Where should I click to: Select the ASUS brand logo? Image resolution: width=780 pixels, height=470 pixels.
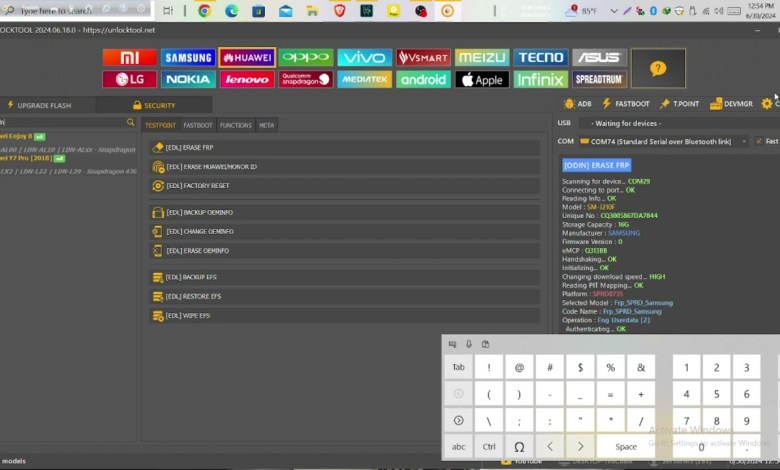click(599, 58)
